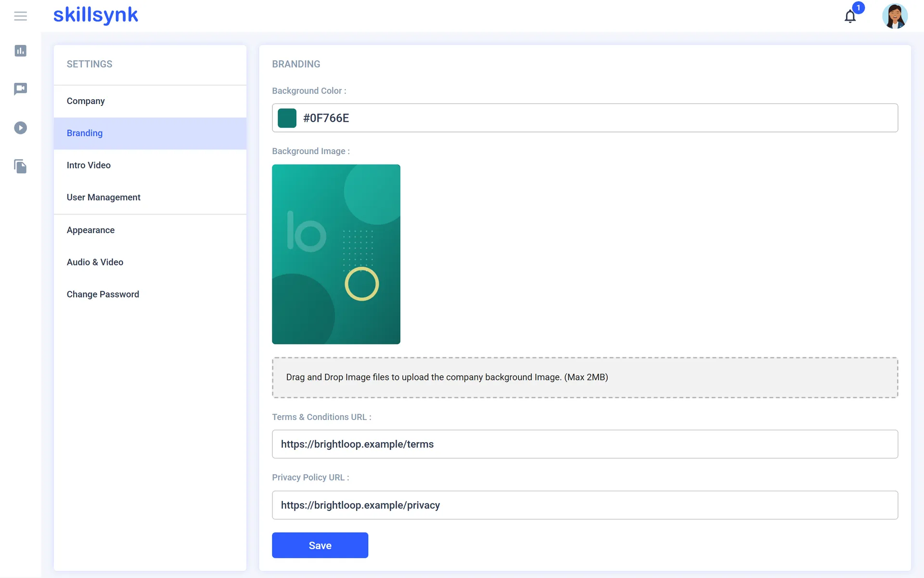Open the video chat sidebar icon
924x578 pixels.
click(20, 89)
